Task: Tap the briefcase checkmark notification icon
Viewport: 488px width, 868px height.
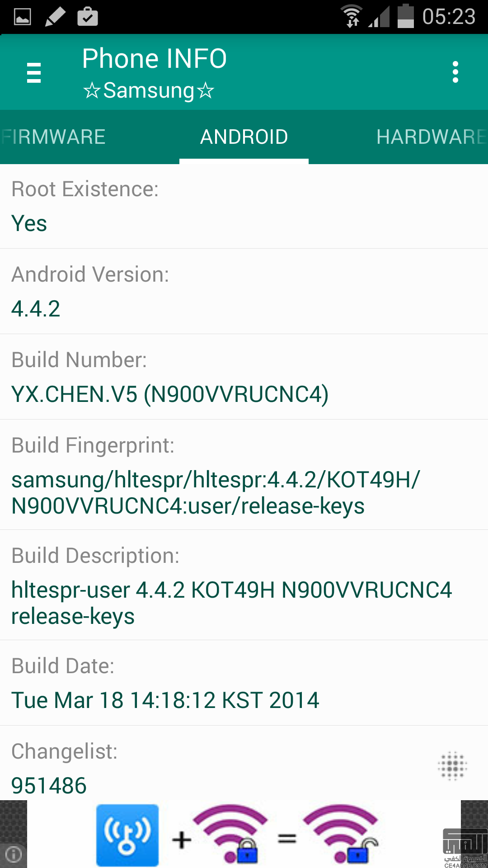Action: click(88, 17)
